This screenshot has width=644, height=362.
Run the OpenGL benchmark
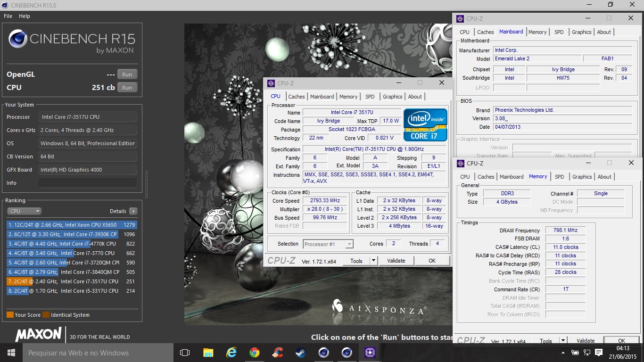point(127,74)
